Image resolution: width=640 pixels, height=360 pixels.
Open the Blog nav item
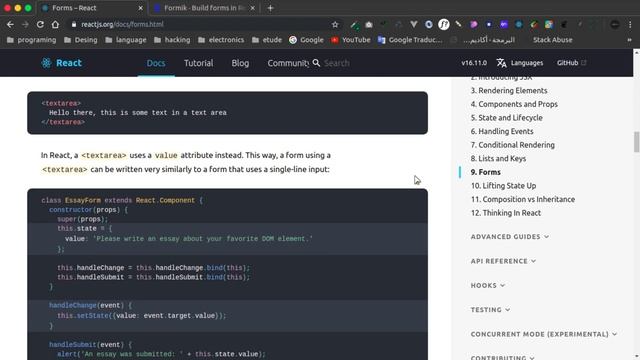[240, 63]
